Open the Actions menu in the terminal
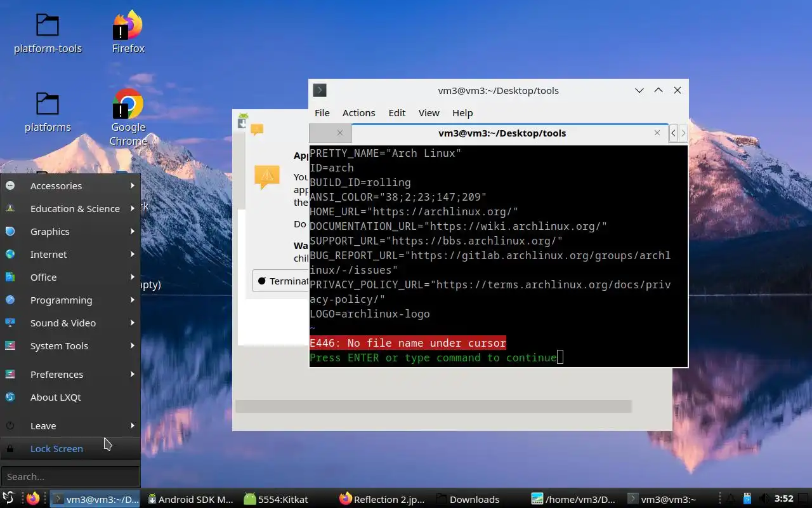The image size is (812, 508). click(x=359, y=112)
